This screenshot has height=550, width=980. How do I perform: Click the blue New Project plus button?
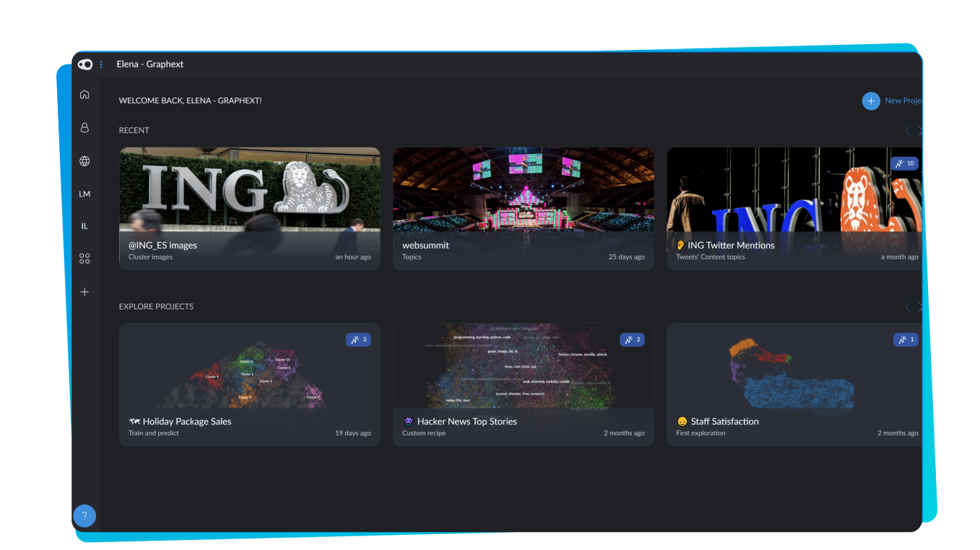871,100
